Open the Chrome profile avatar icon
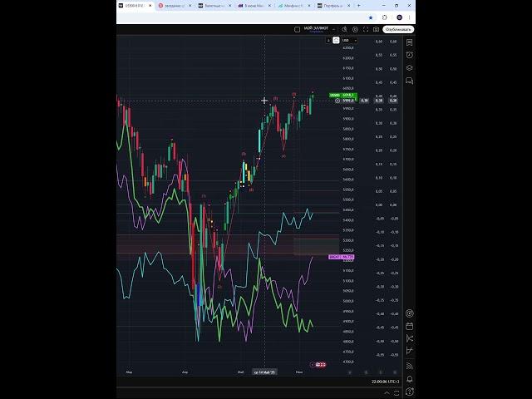The image size is (532, 399). pos(399,17)
